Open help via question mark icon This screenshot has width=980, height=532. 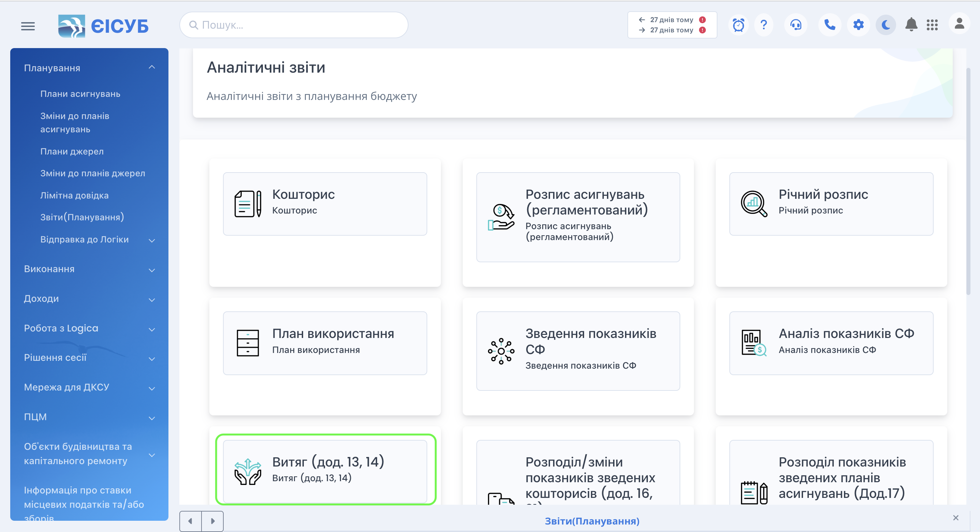(x=763, y=25)
